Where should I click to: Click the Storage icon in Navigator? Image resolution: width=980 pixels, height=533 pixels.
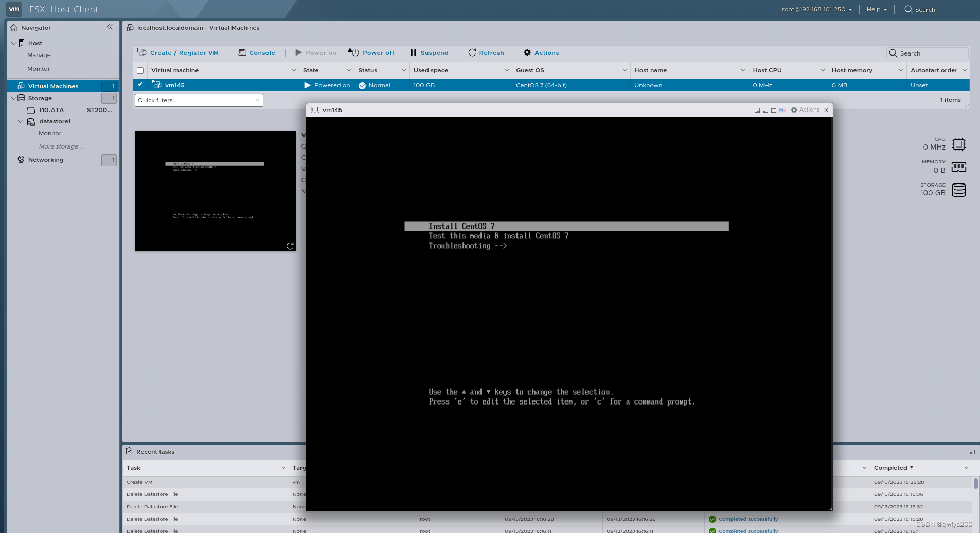tap(21, 98)
